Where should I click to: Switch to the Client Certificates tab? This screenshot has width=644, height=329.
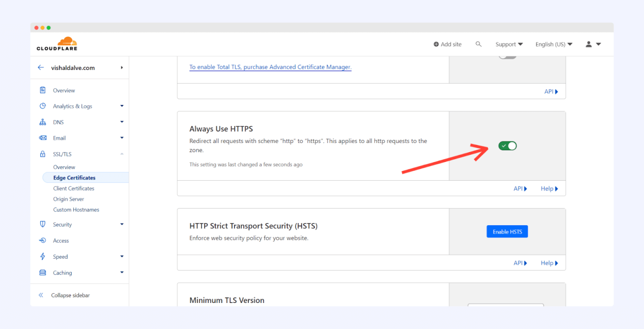coord(73,188)
